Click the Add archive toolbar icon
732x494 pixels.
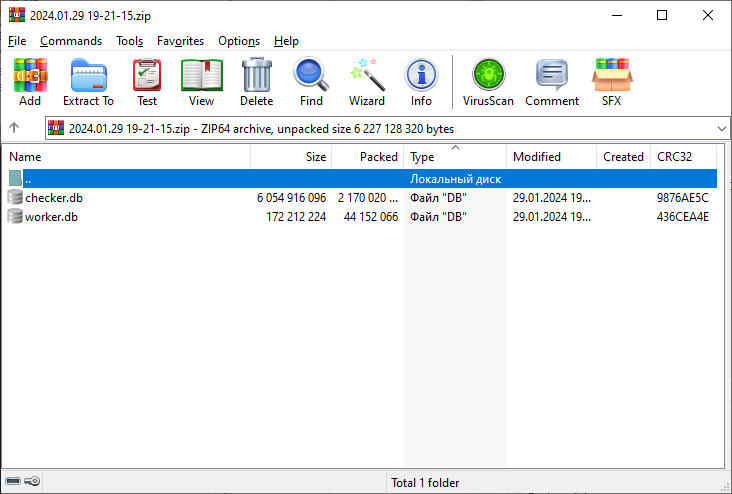coord(30,75)
